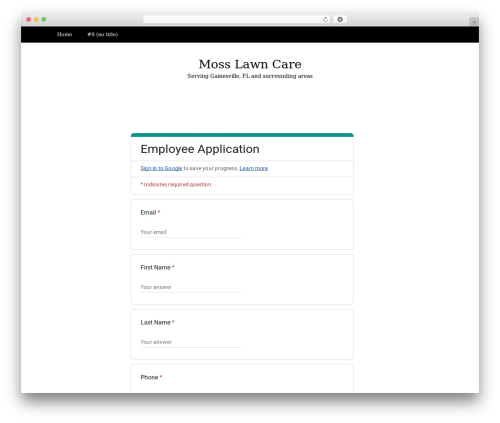
Task: Click the 'First Name' question label
Action: (x=155, y=268)
